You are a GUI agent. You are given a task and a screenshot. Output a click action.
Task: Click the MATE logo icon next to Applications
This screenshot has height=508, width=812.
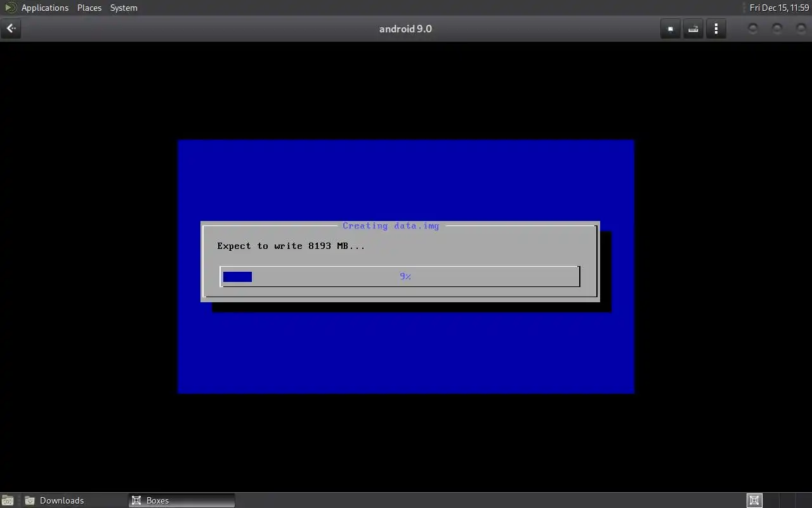click(x=11, y=8)
